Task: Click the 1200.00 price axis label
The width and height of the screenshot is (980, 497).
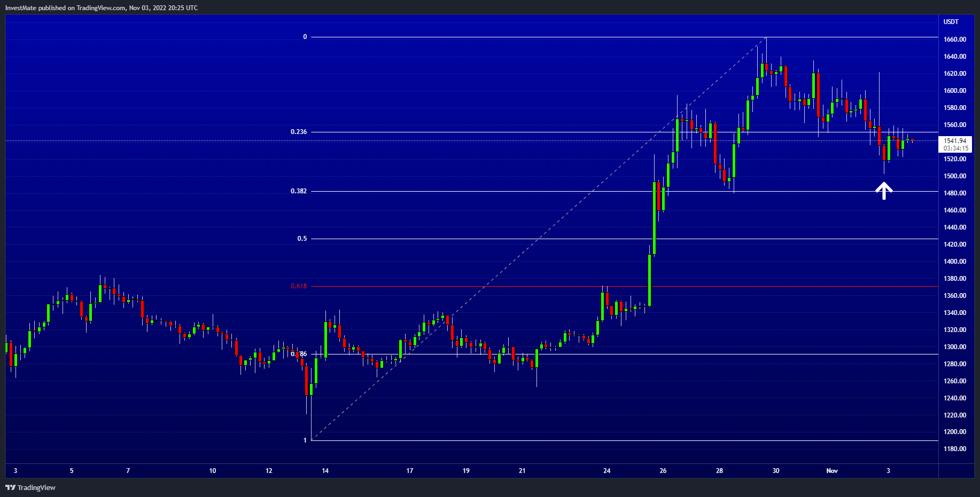Action: [955, 432]
